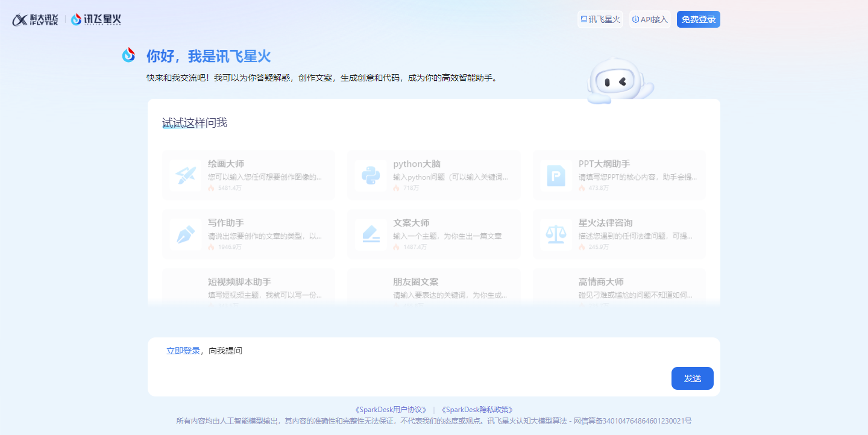This screenshot has height=435, width=868.
Task: Click the 快来和我交流吧 intro sentence
Action: tap(323, 78)
